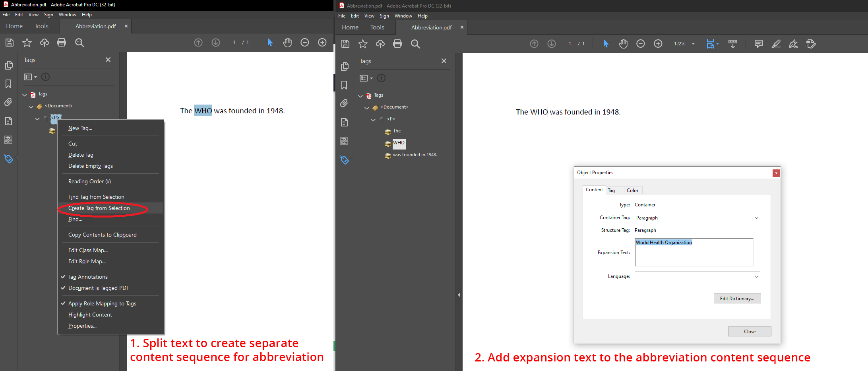Viewport: 868px width, 371px height.
Task: Choose Create Tag from Selection menu item
Action: (x=99, y=208)
